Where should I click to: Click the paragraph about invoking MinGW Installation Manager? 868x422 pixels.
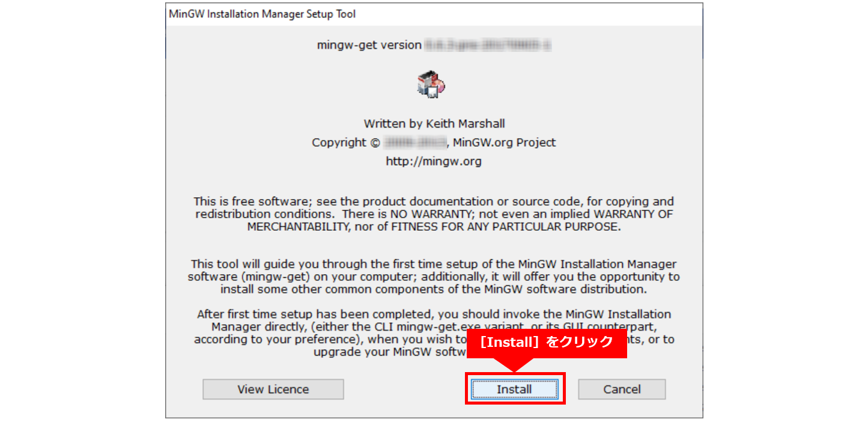point(434,333)
